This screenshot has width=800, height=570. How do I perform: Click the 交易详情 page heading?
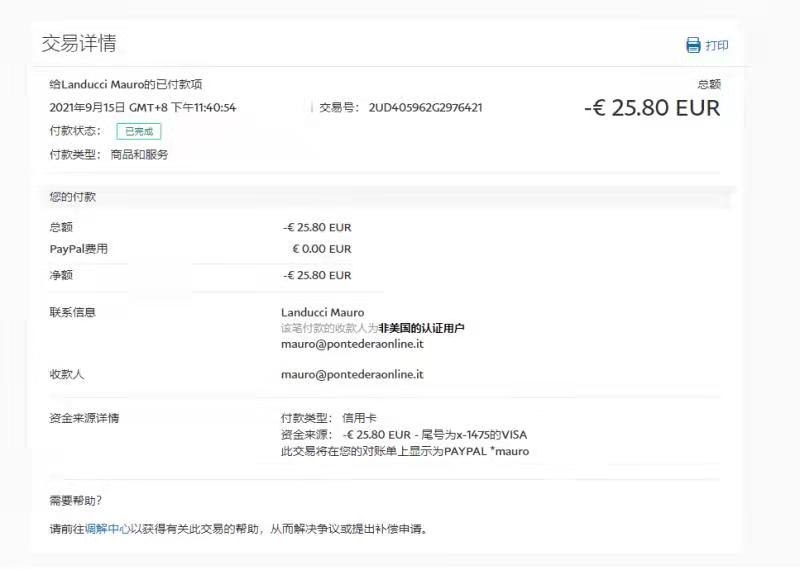(78, 43)
